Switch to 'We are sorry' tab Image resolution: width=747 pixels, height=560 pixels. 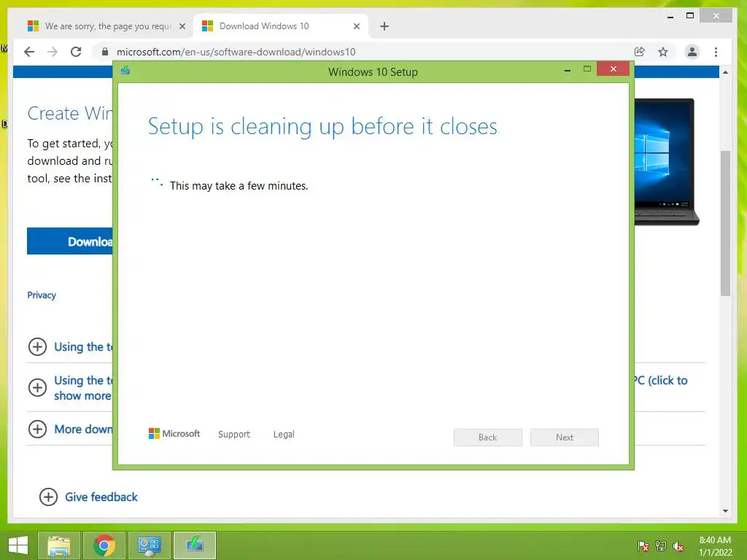click(x=107, y=26)
